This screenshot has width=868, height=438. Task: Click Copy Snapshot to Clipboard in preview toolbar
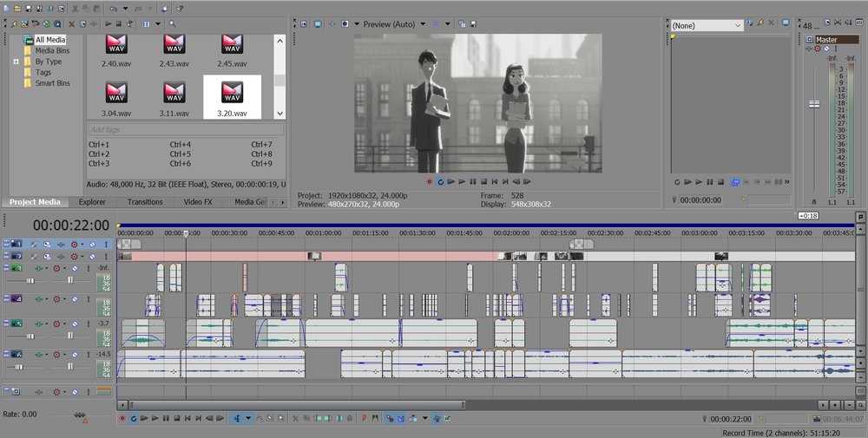click(x=462, y=23)
